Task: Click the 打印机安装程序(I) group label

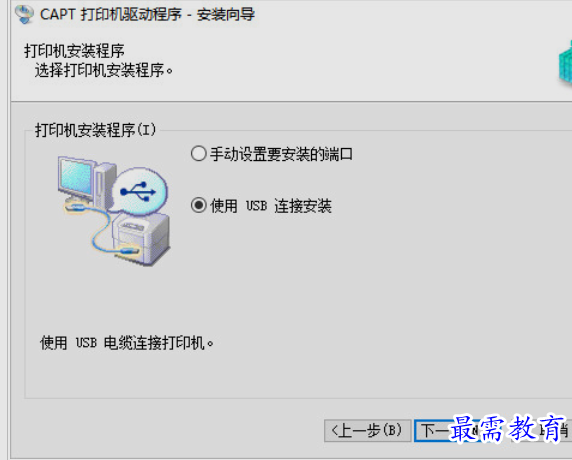Action: click(95, 130)
